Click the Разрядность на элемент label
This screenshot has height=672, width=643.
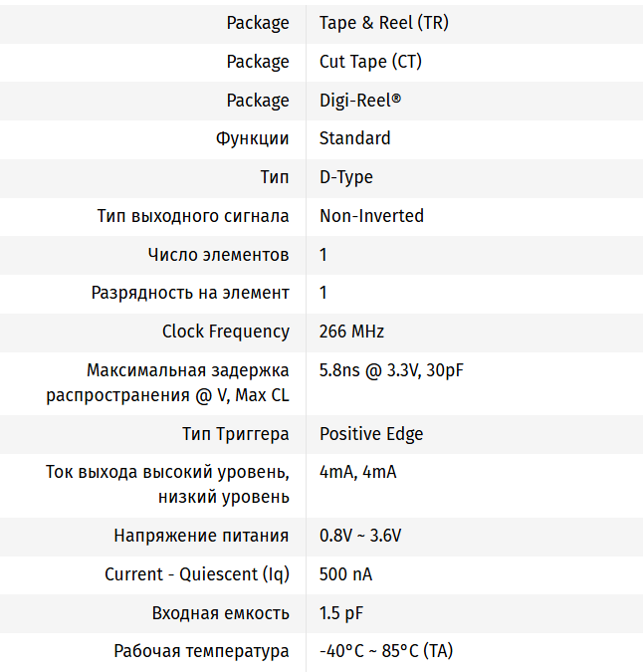coord(190,293)
